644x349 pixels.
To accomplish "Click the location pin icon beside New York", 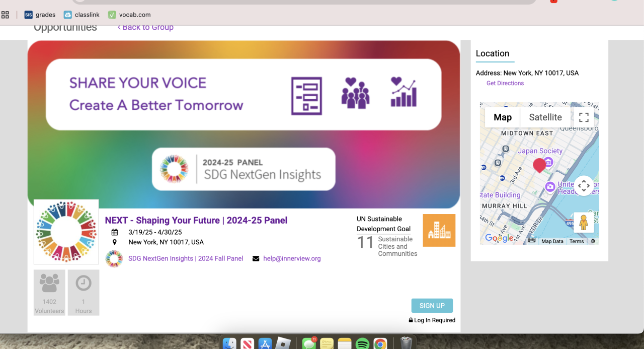I will 115,242.
